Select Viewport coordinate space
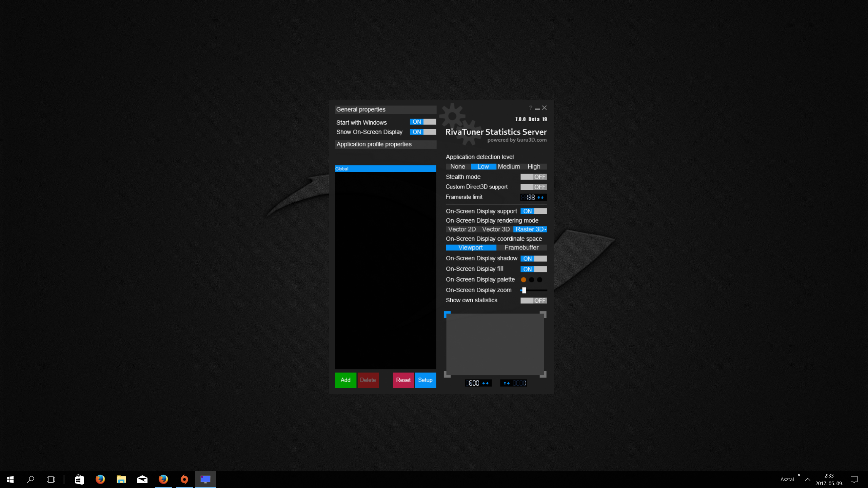Viewport: 868px width, 488px height. (471, 248)
